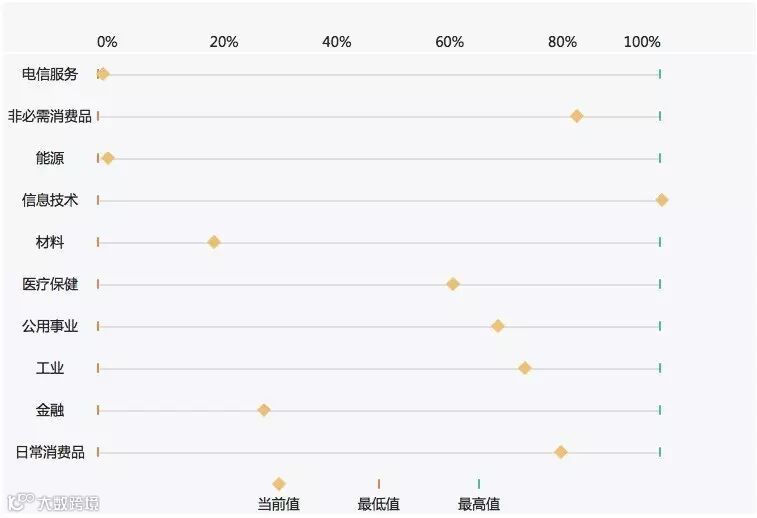Click the 材料 current value diamond

(213, 242)
